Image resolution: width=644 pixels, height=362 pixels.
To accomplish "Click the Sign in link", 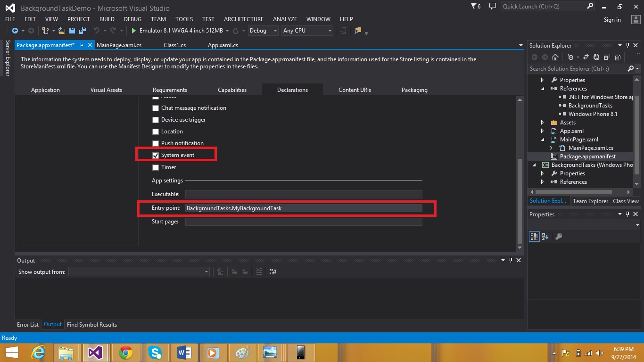I will pyautogui.click(x=612, y=20).
